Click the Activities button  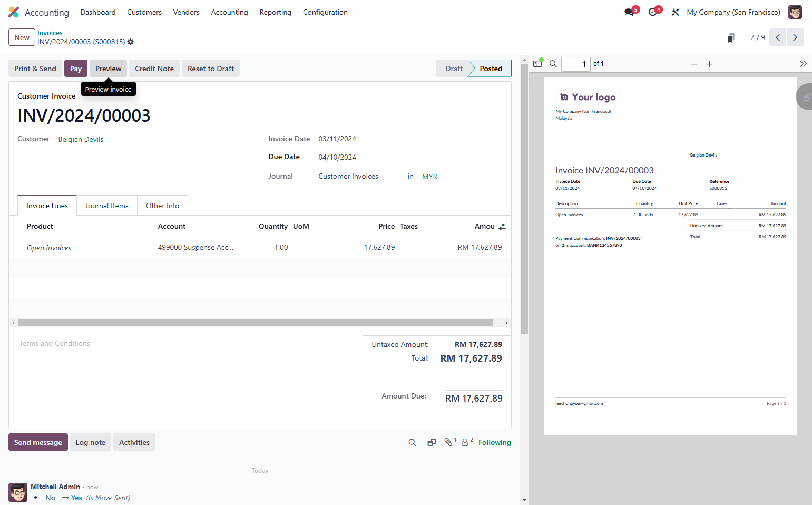tap(134, 442)
